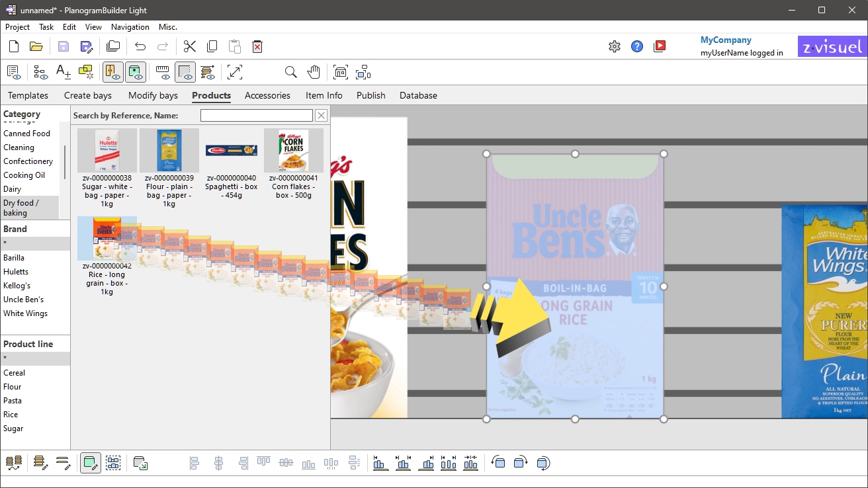868x488 pixels.
Task: Open the Edit menu
Action: [69, 27]
